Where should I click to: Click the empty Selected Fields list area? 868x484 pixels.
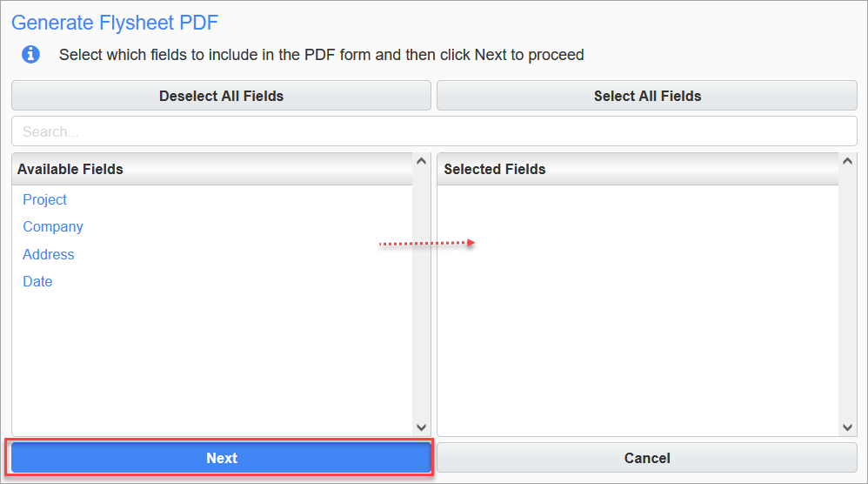[x=638, y=331]
